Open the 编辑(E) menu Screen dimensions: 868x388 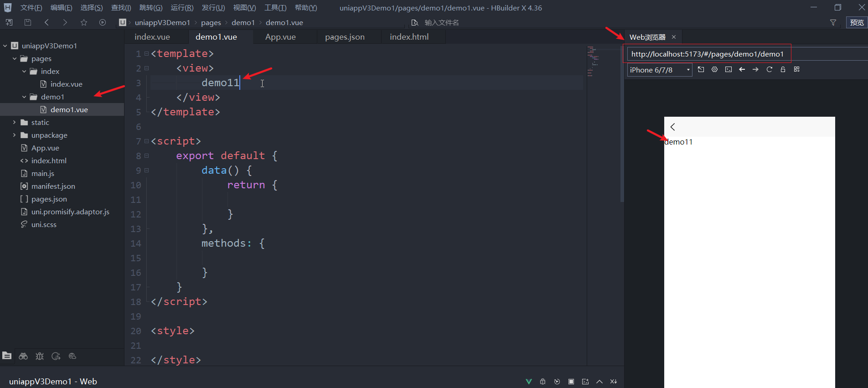pyautogui.click(x=61, y=8)
